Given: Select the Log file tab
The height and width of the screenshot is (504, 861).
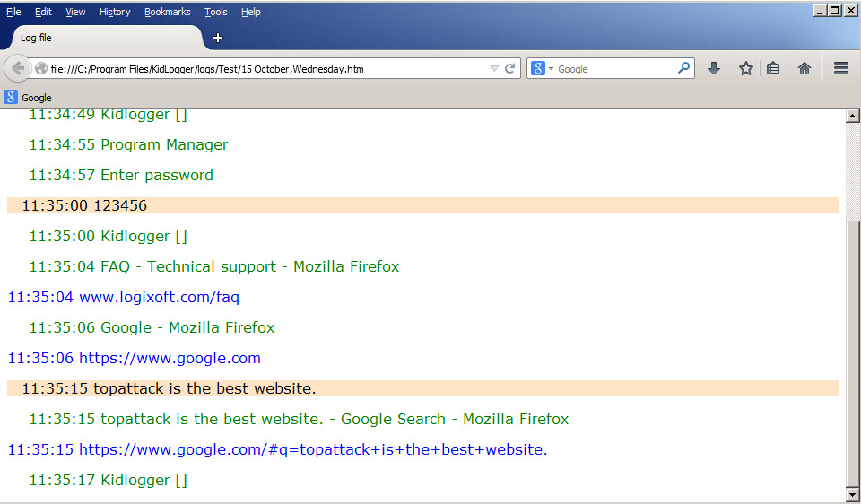Looking at the screenshot, I should pos(104,38).
